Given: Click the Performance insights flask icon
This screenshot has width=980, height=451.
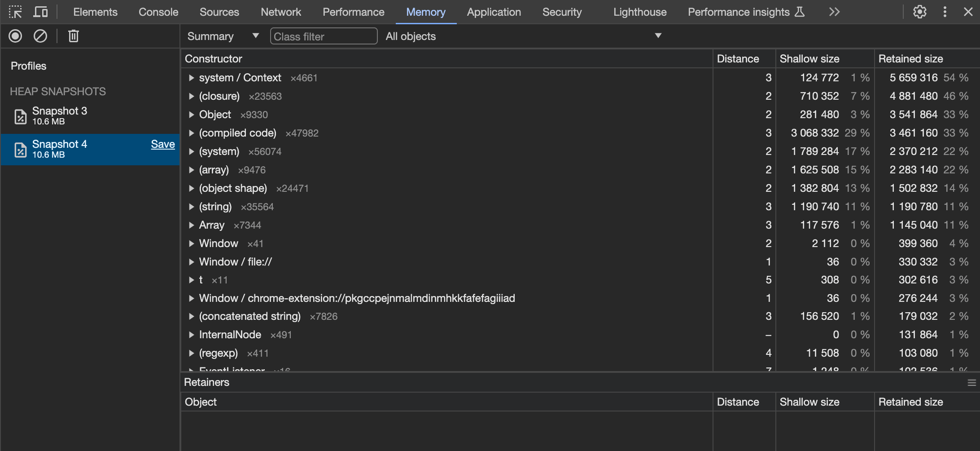Looking at the screenshot, I should (x=800, y=12).
